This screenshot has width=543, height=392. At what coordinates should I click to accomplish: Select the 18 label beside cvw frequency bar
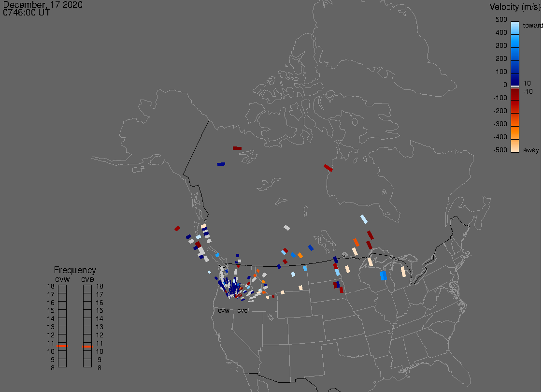coord(51,287)
